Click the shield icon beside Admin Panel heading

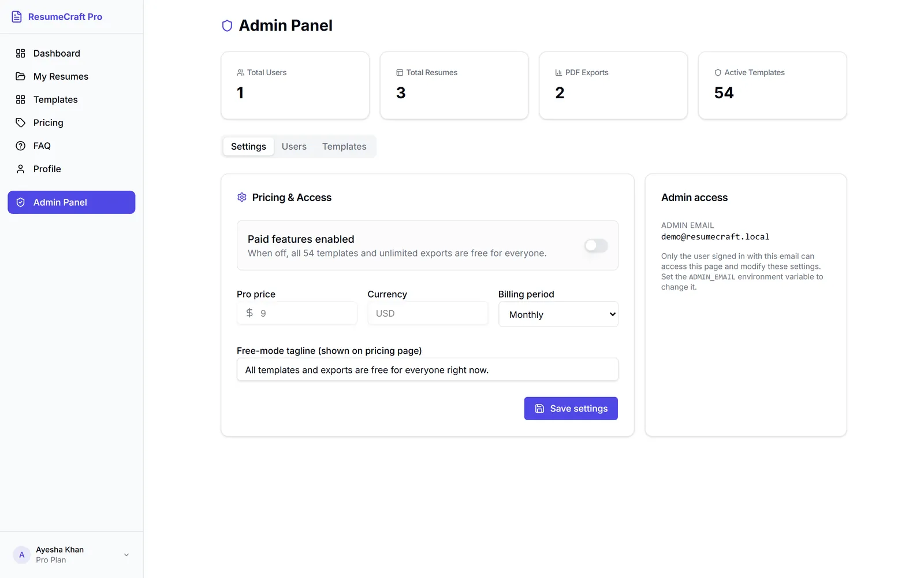[227, 25]
